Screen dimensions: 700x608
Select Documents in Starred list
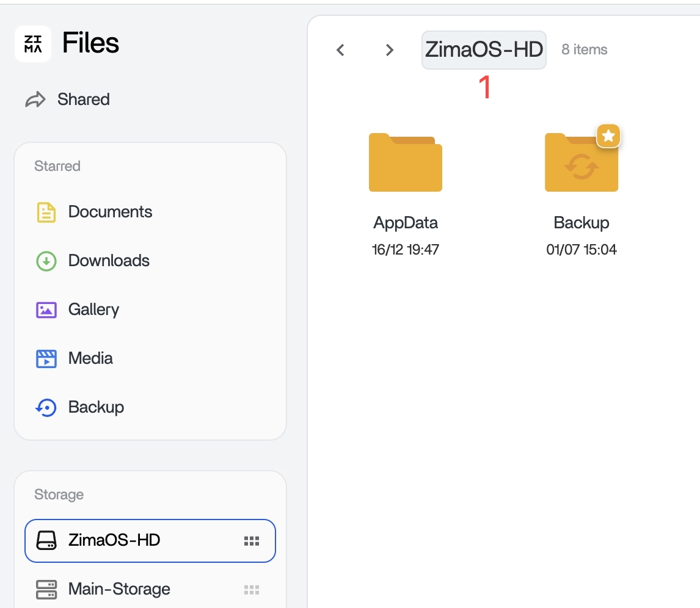click(x=110, y=212)
